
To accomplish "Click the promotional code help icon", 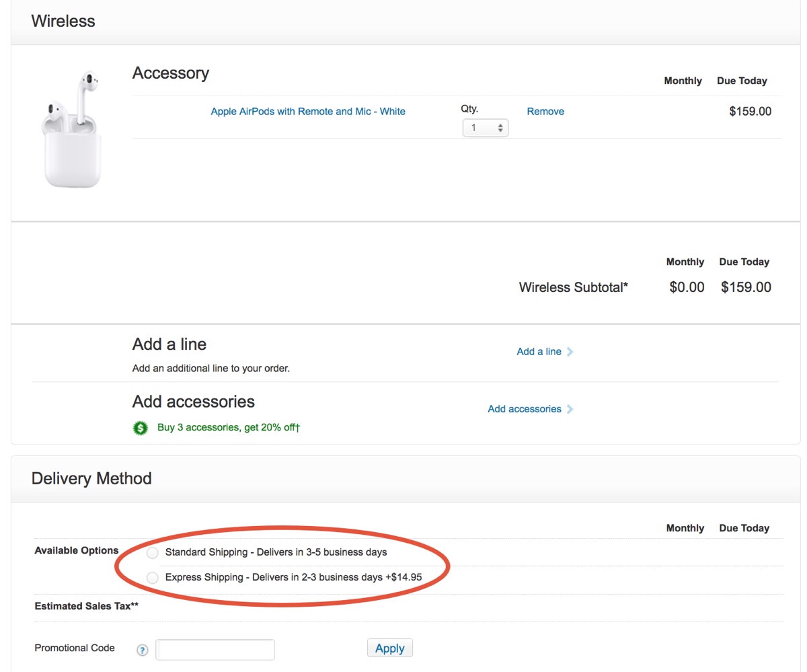I will 142,650.
